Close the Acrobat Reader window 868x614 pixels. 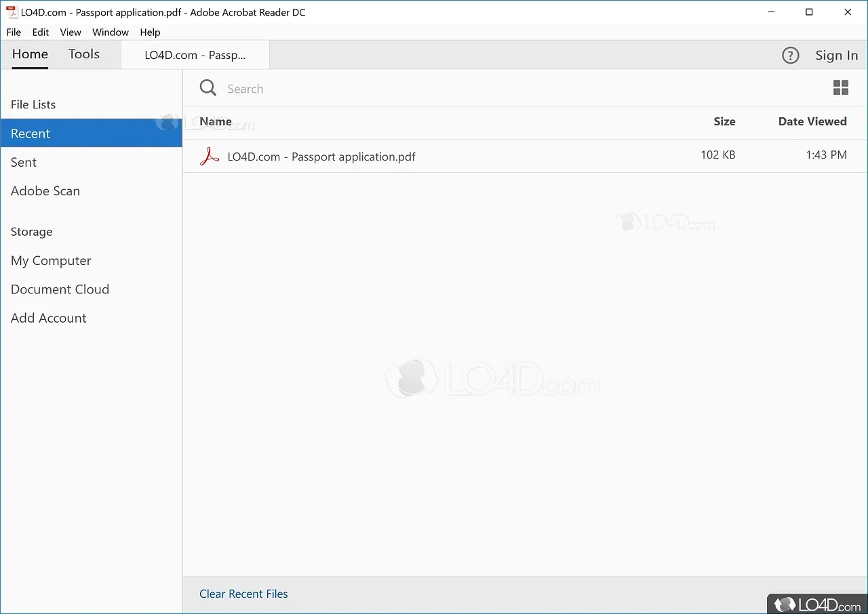(x=848, y=12)
